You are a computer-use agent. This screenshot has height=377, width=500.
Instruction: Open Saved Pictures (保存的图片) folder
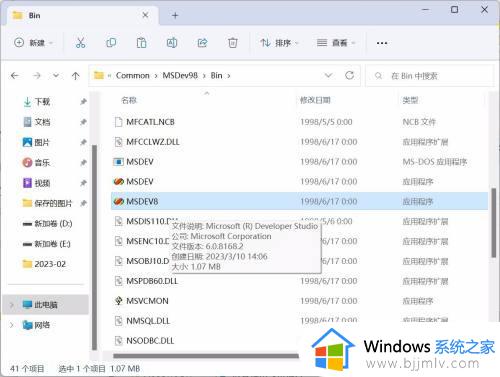click(53, 203)
